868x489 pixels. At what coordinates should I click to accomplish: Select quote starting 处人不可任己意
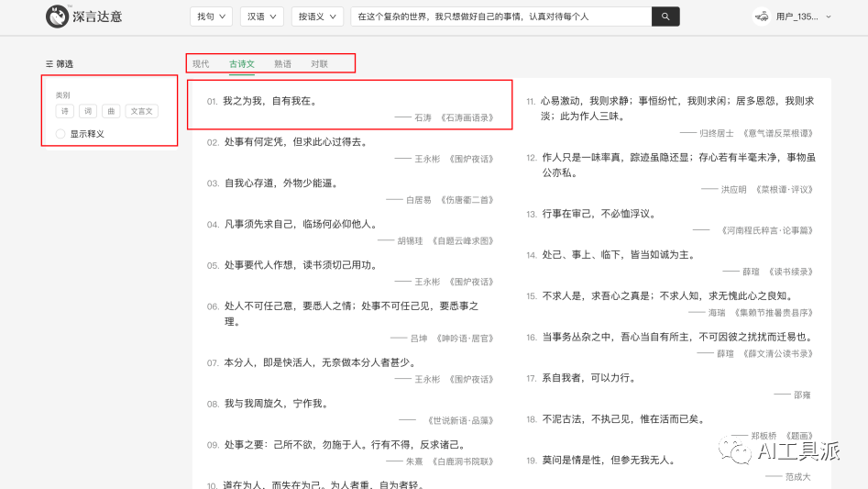pos(351,314)
